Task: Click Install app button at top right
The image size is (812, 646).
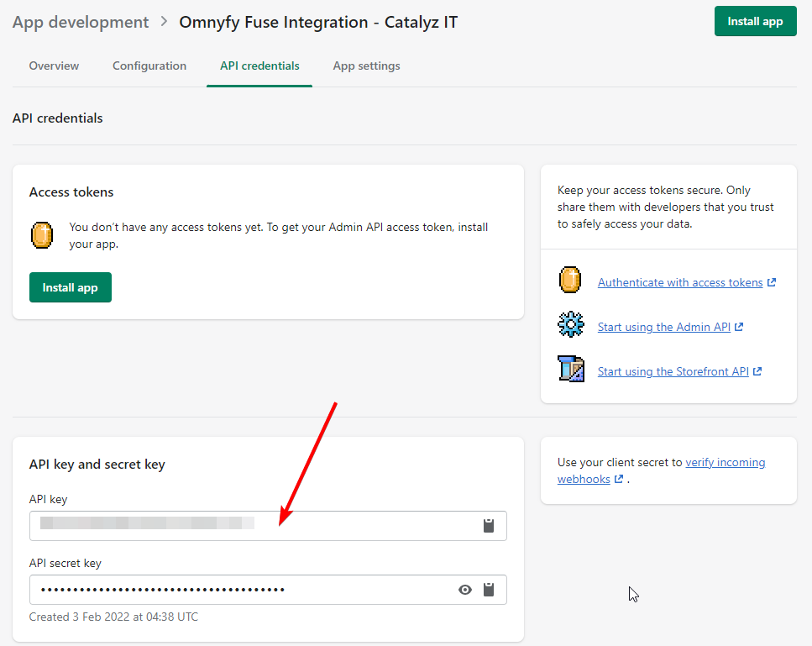Action: [x=755, y=21]
